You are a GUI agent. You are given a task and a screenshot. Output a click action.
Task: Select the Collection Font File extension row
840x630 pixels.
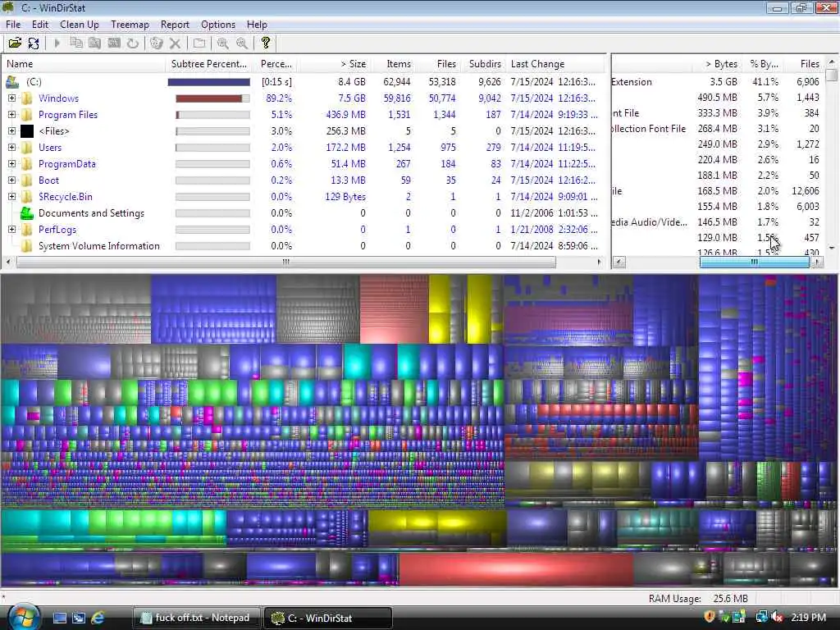(x=718, y=129)
